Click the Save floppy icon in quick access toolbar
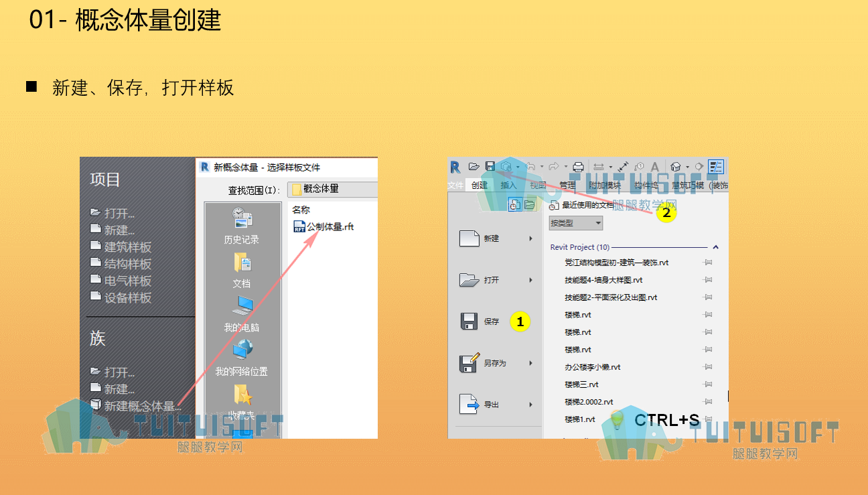 click(x=490, y=166)
